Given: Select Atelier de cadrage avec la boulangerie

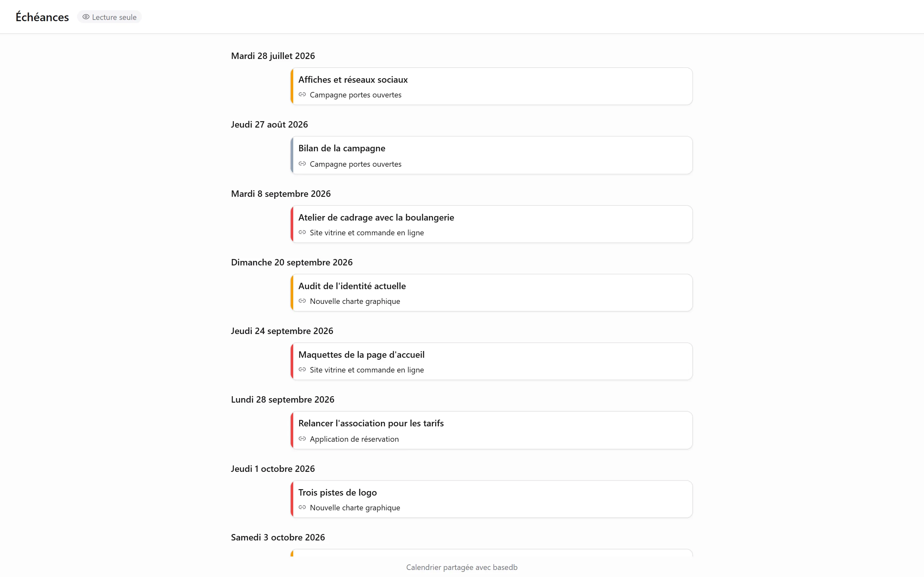Looking at the screenshot, I should pyautogui.click(x=492, y=224).
